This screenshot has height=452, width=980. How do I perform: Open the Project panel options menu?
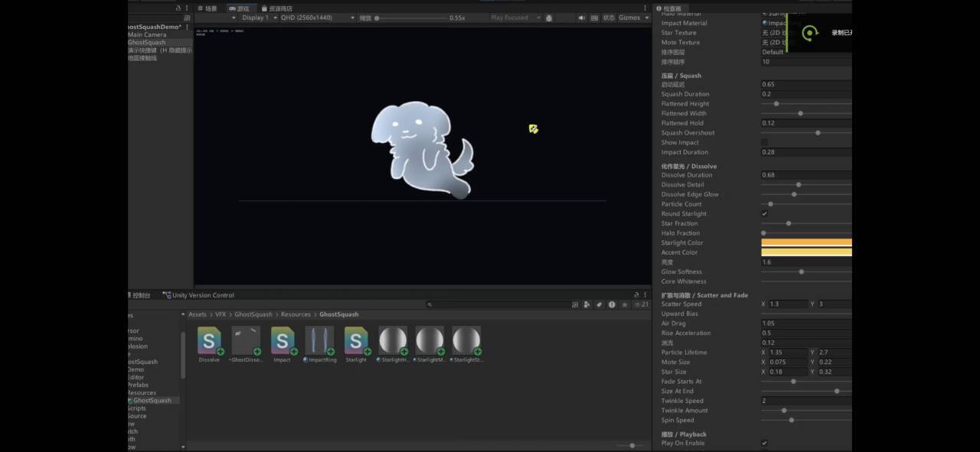point(646,294)
